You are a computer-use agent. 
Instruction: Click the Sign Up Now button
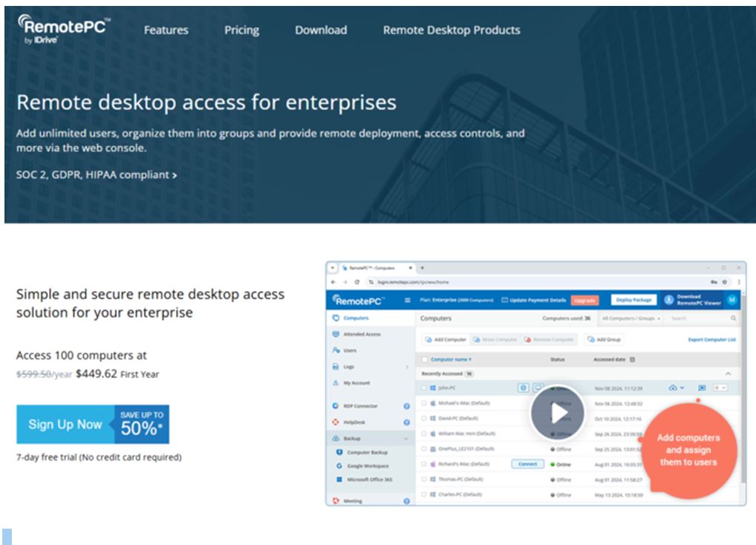click(65, 424)
